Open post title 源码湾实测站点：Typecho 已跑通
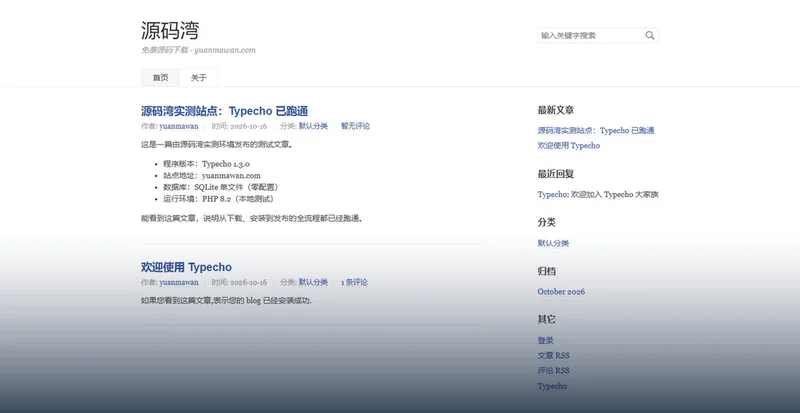The image size is (800, 413). tap(224, 111)
